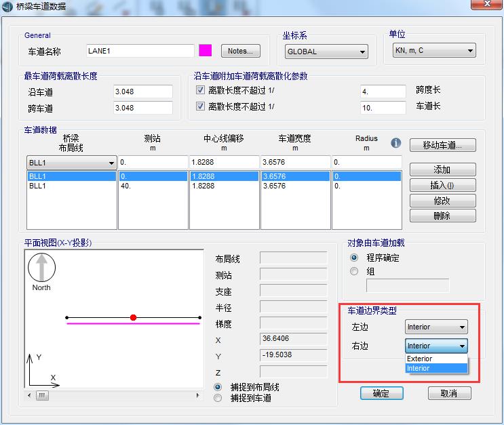Open the 坐标系 GLOBAL dropdown

(x=326, y=52)
